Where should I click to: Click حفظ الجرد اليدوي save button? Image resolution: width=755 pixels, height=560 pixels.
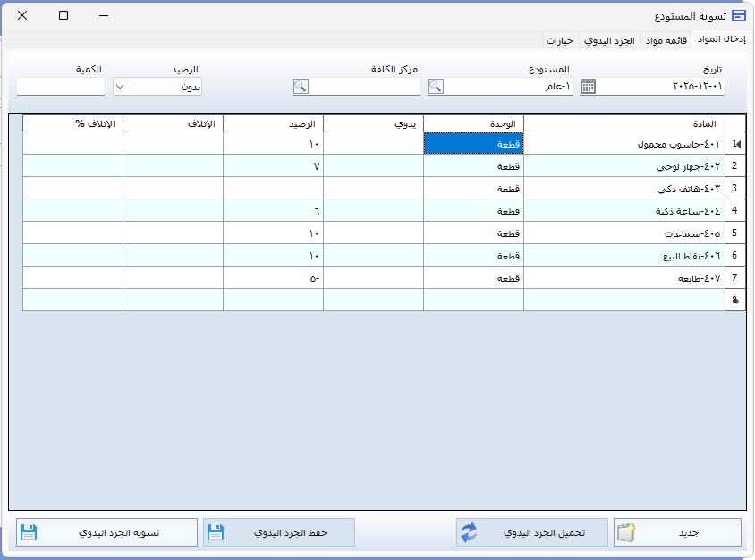279,533
